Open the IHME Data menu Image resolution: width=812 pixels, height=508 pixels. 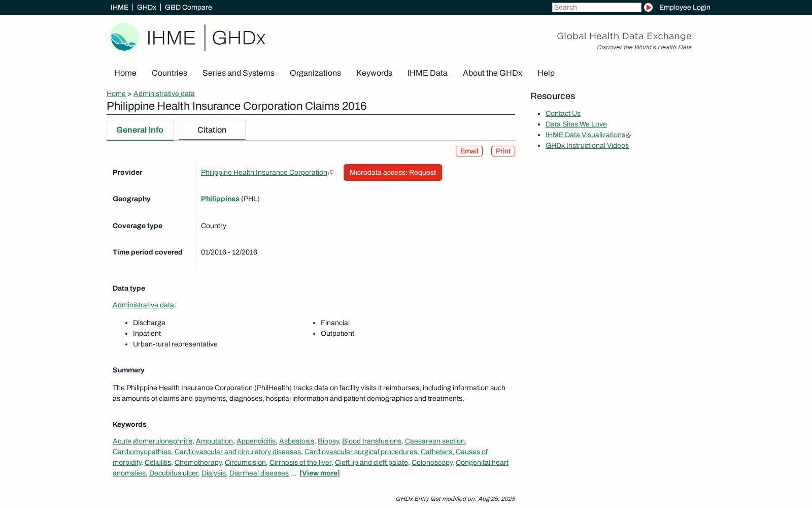tap(427, 73)
